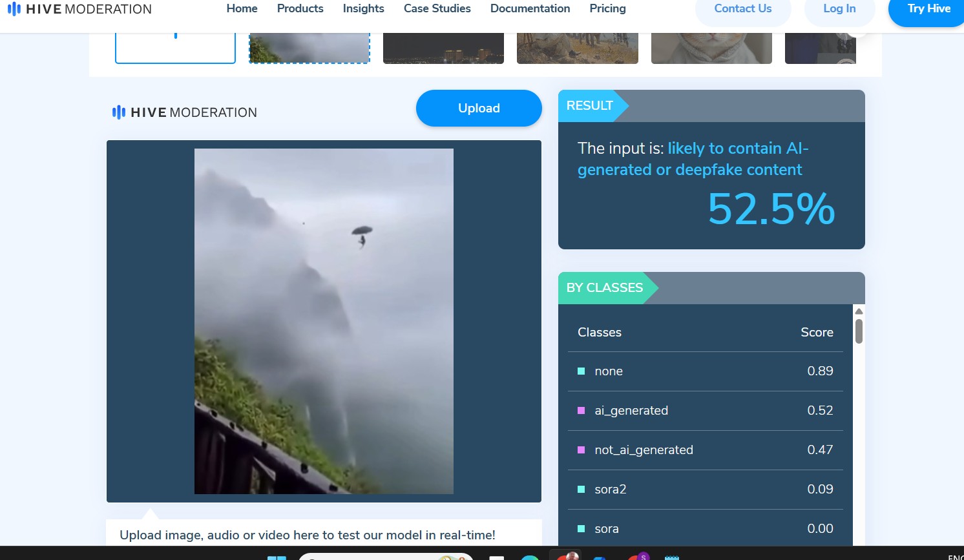The width and height of the screenshot is (964, 560).
Task: Open the Products menu
Action: click(300, 8)
